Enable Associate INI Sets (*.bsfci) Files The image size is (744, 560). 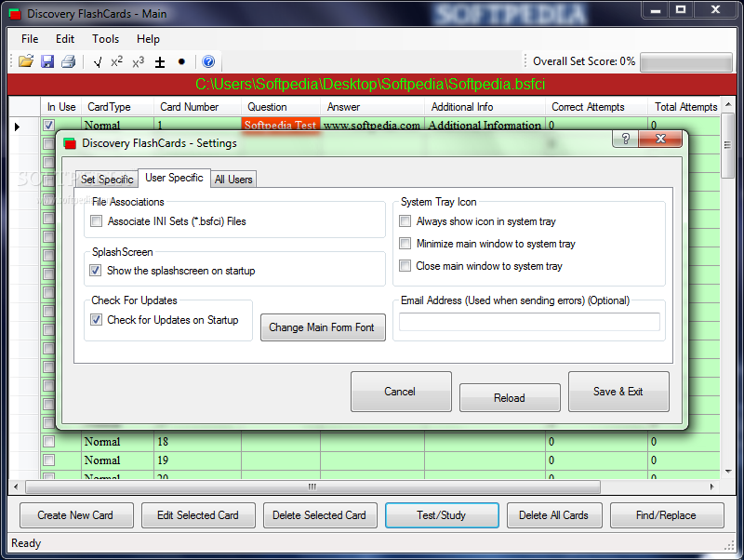click(x=97, y=221)
